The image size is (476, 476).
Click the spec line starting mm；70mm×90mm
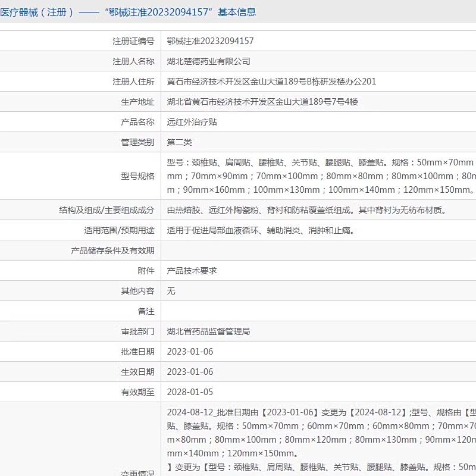click(x=321, y=176)
